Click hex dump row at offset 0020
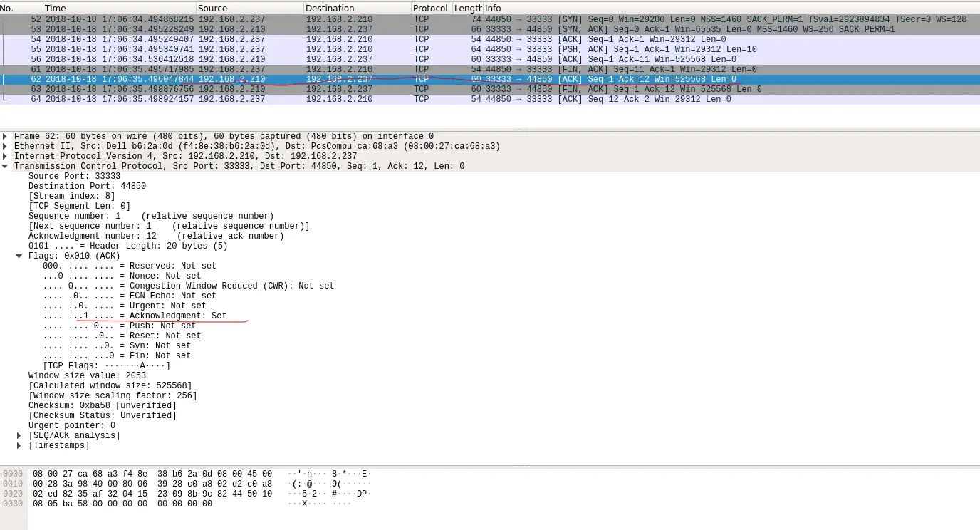Viewport: 980px width, 530px height. [187, 494]
